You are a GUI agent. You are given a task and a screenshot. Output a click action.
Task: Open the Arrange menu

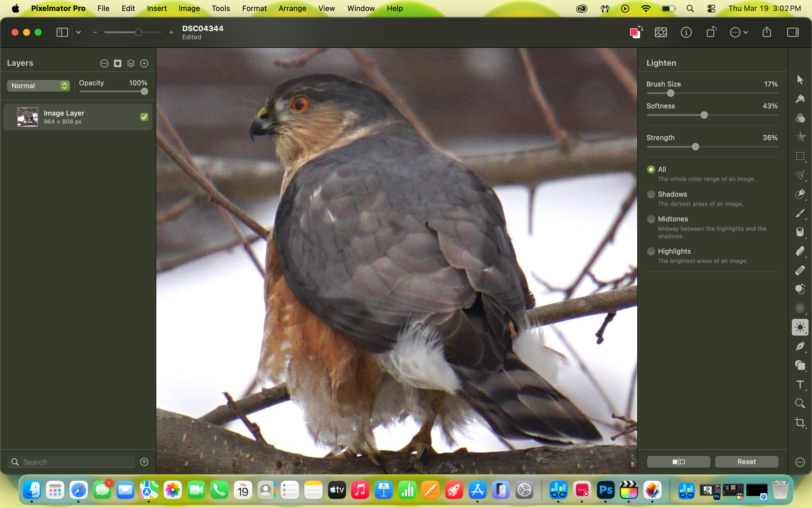[292, 8]
